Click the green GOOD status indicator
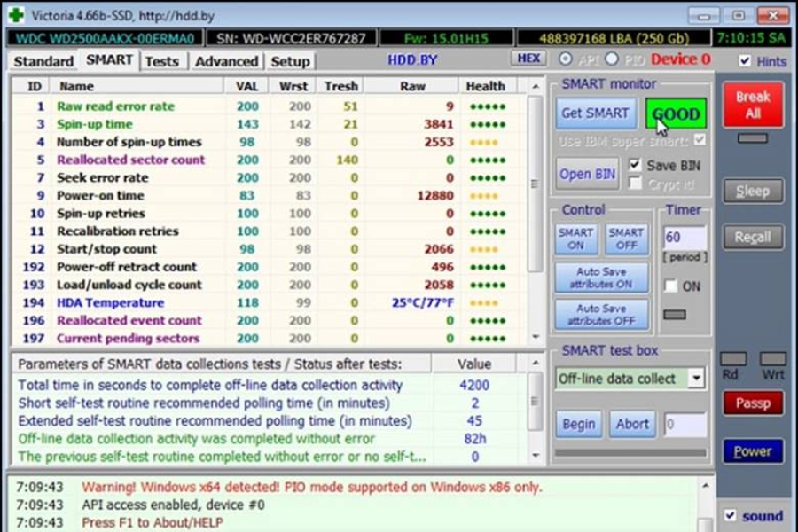 coord(676,113)
